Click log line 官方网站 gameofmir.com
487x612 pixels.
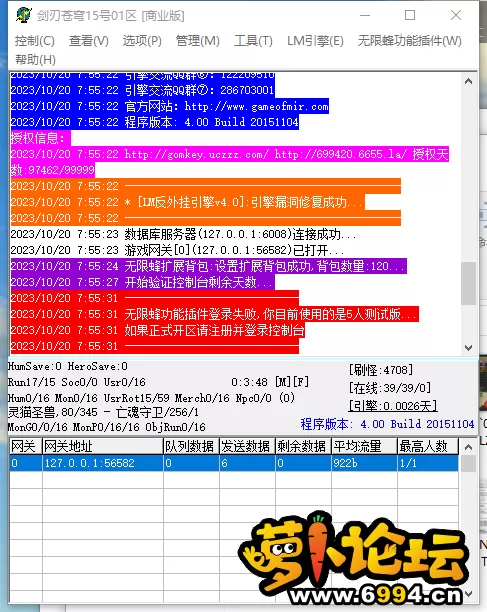click(x=170, y=106)
